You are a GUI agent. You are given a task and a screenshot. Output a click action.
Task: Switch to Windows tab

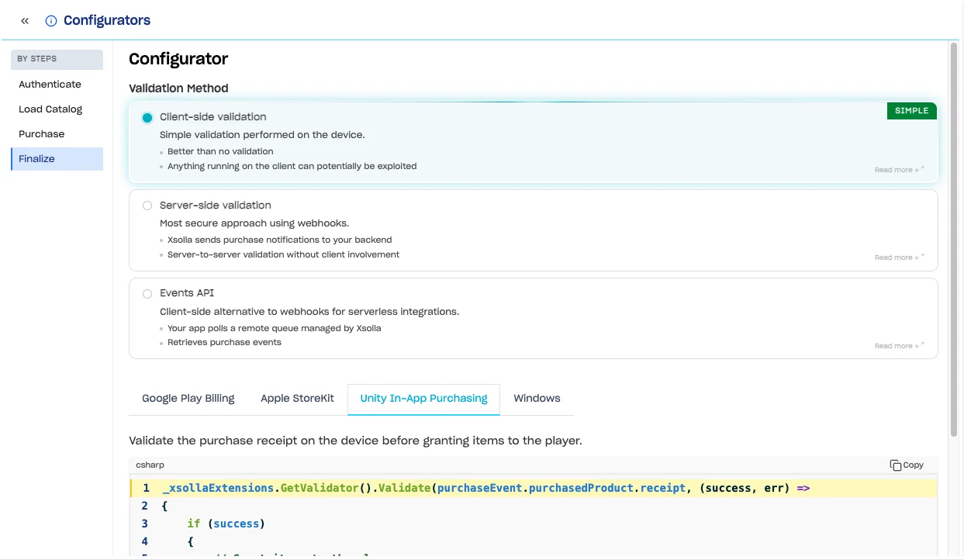pyautogui.click(x=537, y=398)
